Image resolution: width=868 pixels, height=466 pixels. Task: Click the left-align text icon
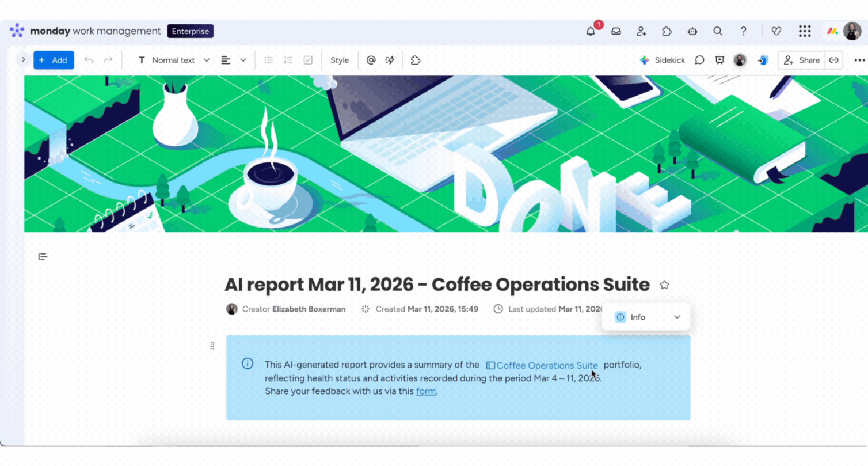point(226,60)
